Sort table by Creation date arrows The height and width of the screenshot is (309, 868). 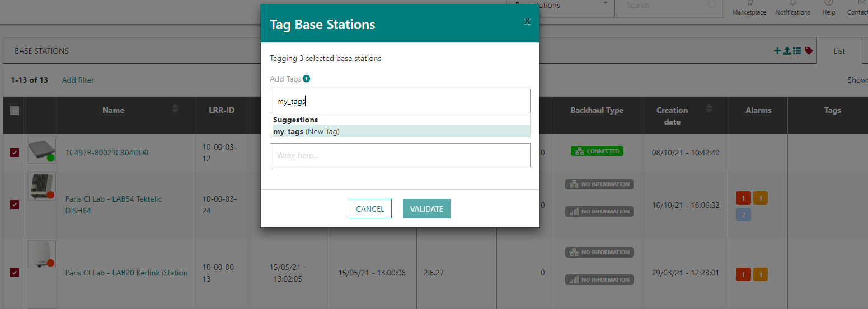pyautogui.click(x=709, y=108)
